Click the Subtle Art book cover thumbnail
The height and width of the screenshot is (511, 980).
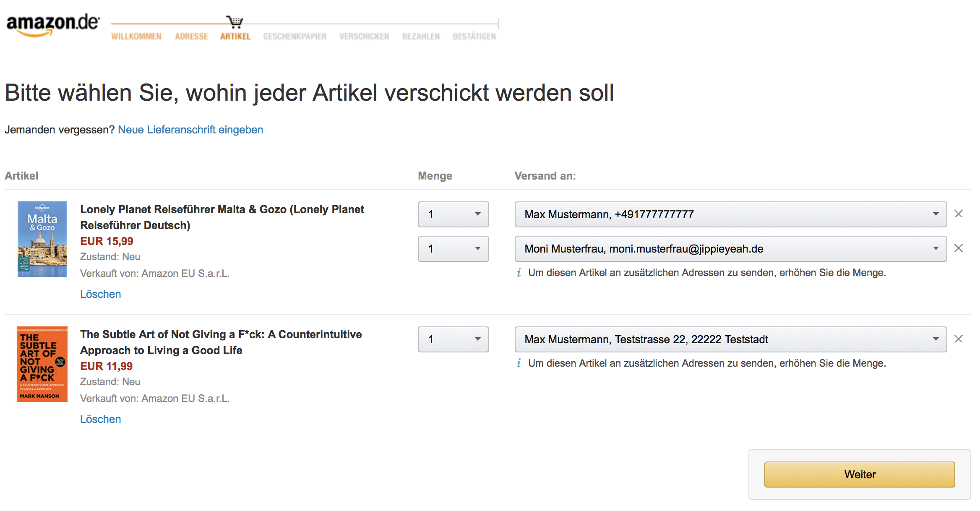[42, 364]
